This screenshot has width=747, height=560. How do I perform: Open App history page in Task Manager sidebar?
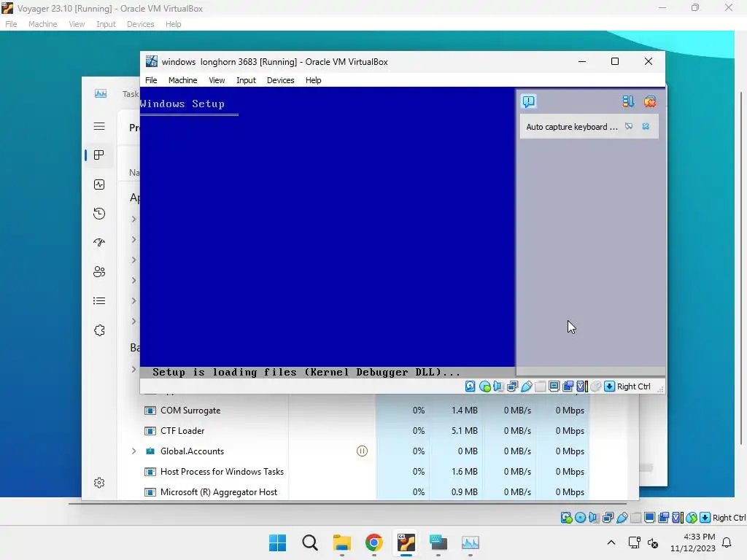click(99, 214)
